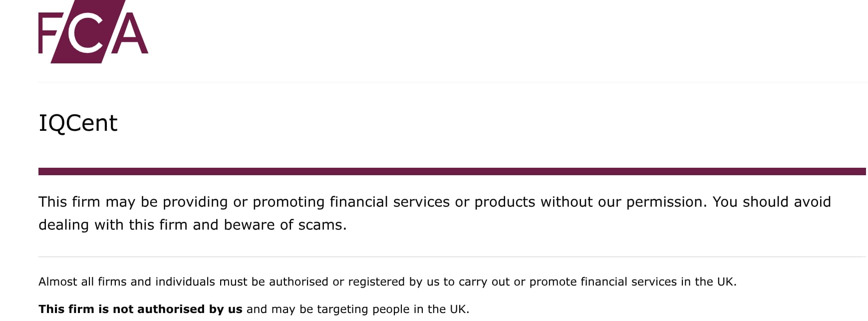This screenshot has width=868, height=321.
Task: Click the letter F in the FCA logo
Action: point(48,34)
